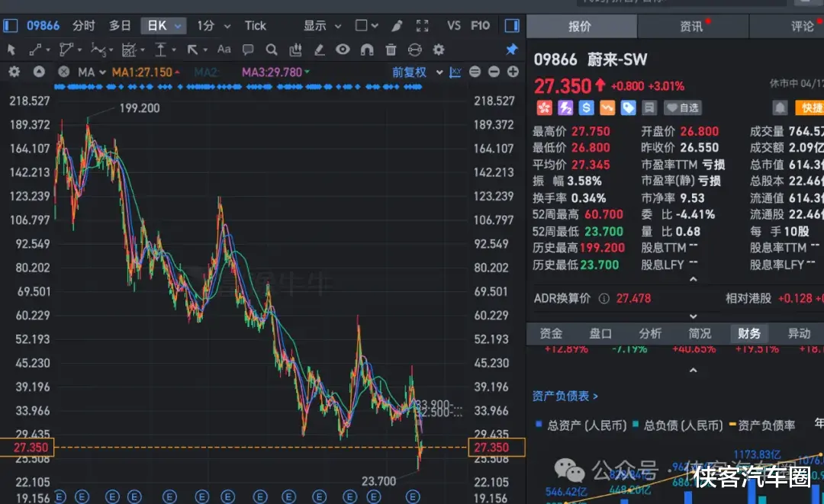Select the Aa text annotation tool
Screen dimensions: 824x504
click(x=224, y=50)
